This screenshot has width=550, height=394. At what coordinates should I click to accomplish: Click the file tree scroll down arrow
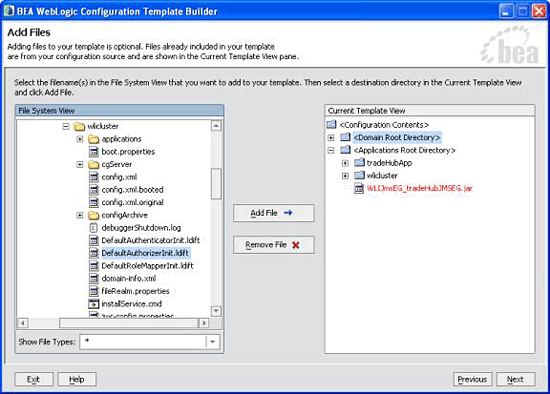[x=216, y=311]
